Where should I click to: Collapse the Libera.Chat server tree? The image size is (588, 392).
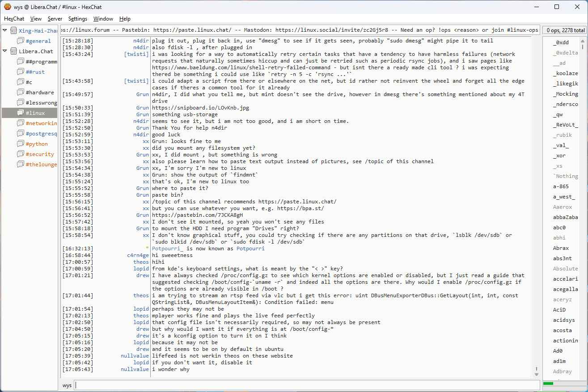click(x=5, y=51)
